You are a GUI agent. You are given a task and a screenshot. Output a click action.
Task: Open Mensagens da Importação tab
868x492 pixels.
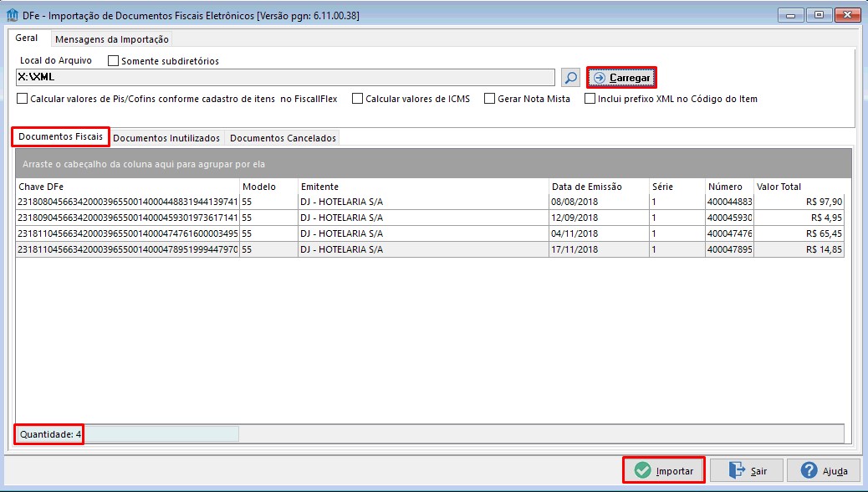coord(112,39)
